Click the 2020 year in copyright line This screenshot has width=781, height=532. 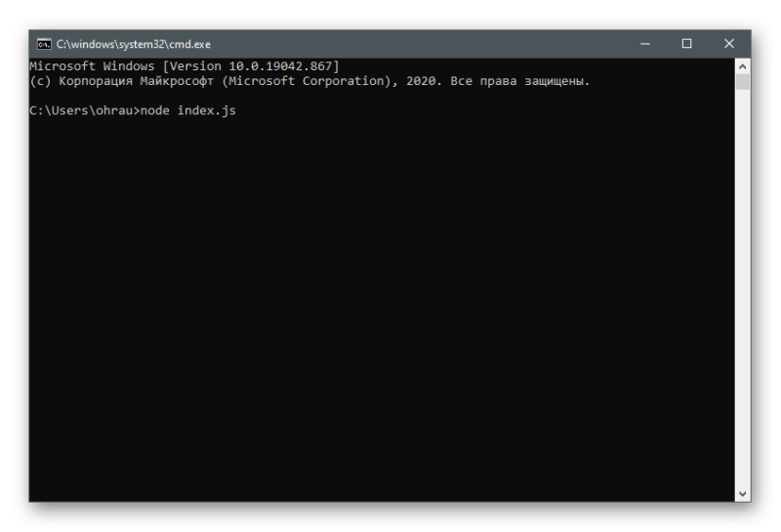click(421, 81)
